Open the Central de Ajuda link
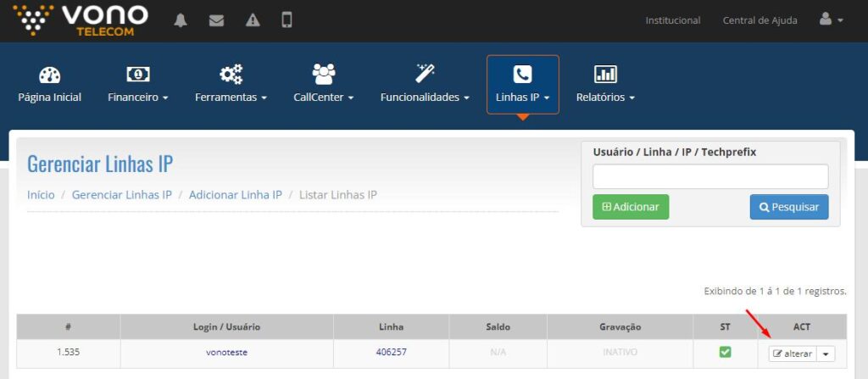 click(759, 20)
